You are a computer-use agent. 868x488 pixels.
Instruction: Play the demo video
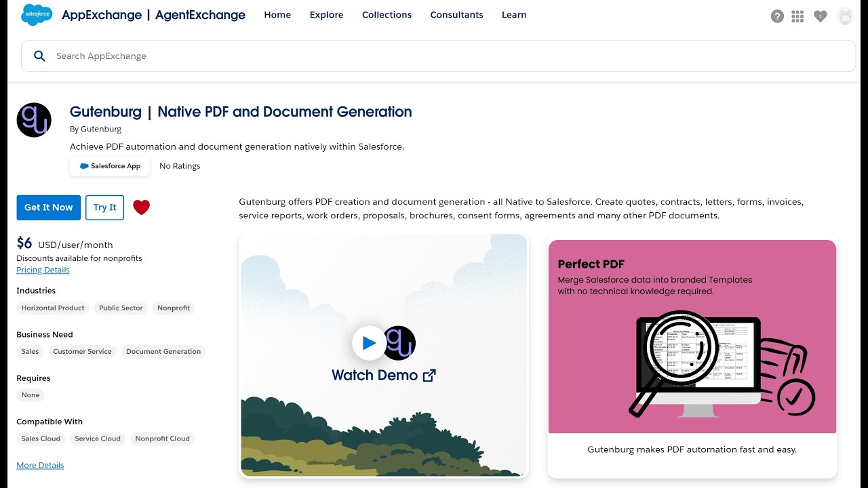click(x=369, y=343)
